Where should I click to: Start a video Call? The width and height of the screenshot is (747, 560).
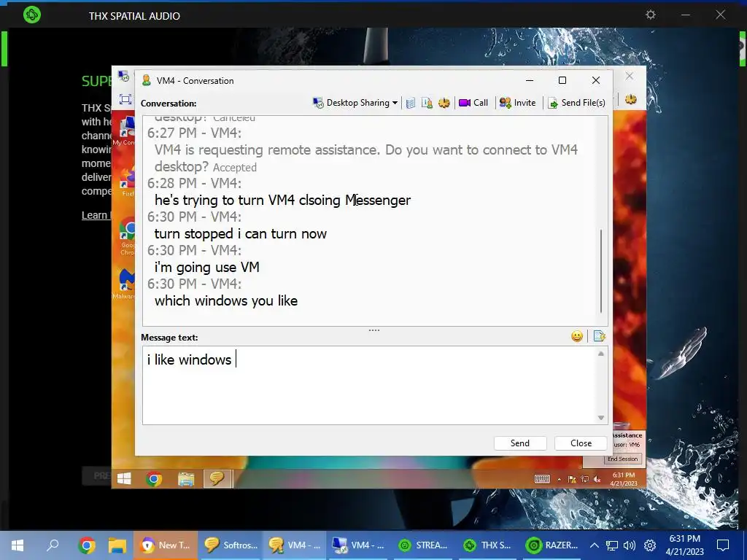click(473, 103)
